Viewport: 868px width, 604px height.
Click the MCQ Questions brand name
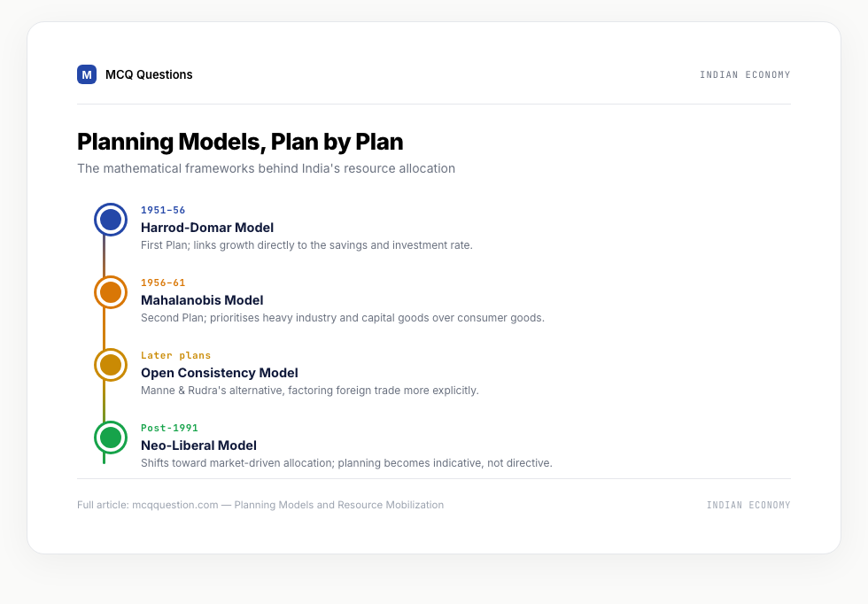click(149, 74)
